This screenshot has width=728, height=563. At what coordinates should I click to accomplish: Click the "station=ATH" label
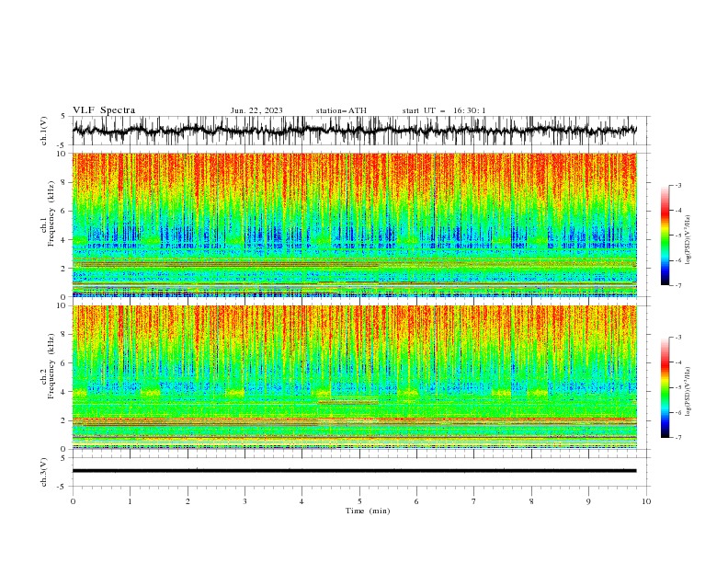point(341,110)
